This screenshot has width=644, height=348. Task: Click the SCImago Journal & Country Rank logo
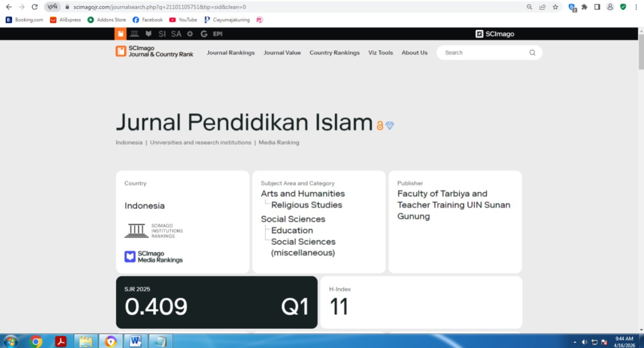(x=155, y=51)
